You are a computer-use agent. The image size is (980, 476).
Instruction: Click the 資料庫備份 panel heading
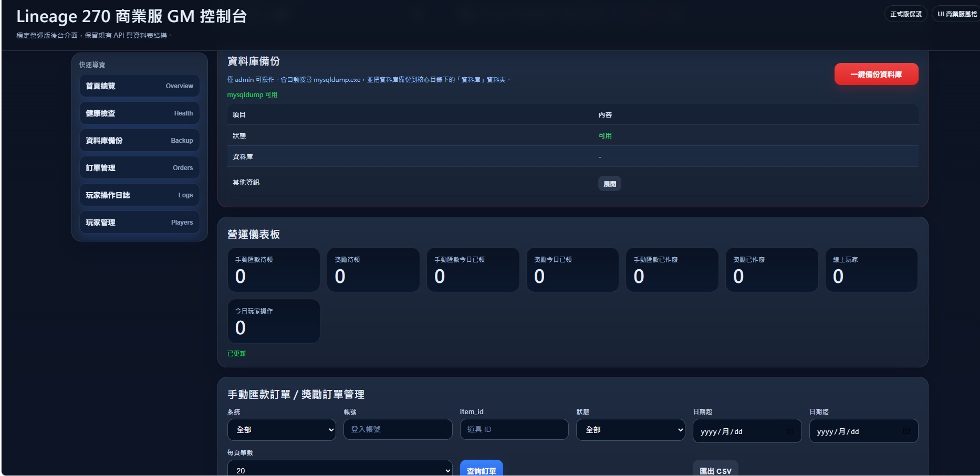(254, 61)
